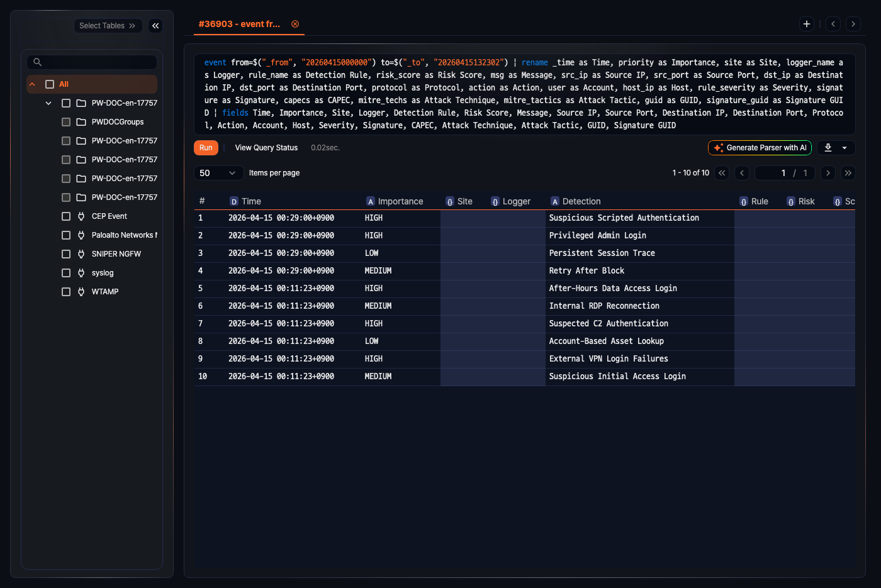Image resolution: width=881 pixels, height=588 pixels.
Task: Check the CEP Event table checkbox
Action: [x=66, y=216]
